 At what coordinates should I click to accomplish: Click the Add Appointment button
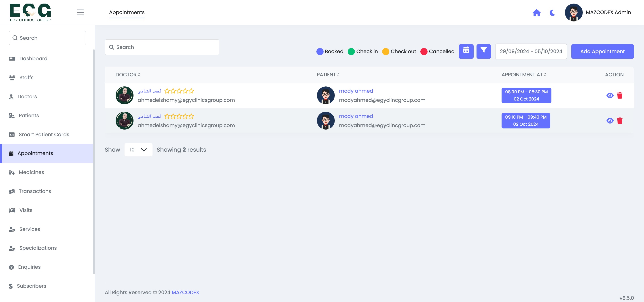(x=602, y=51)
